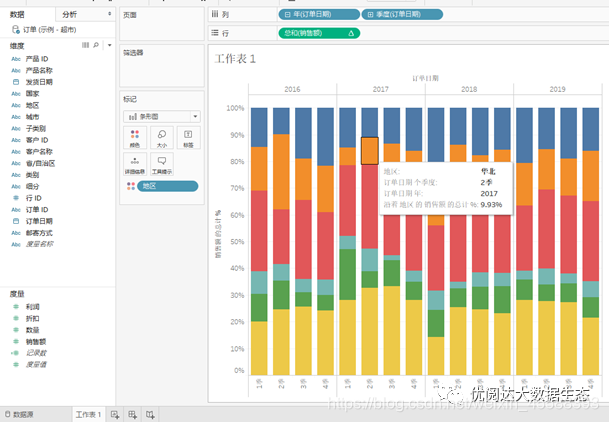Open the 工具提示 tooltip button on the 标记 card
The height and width of the screenshot is (422, 609).
pos(162,164)
